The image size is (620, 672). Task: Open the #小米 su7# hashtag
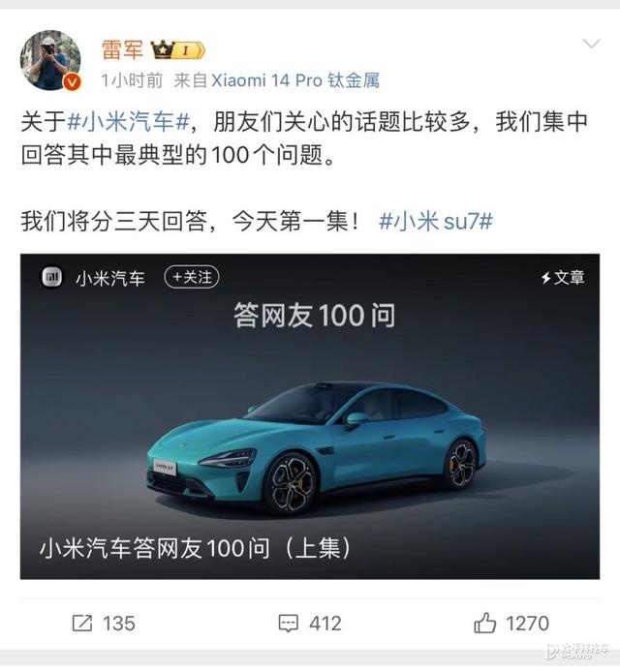pos(436,222)
